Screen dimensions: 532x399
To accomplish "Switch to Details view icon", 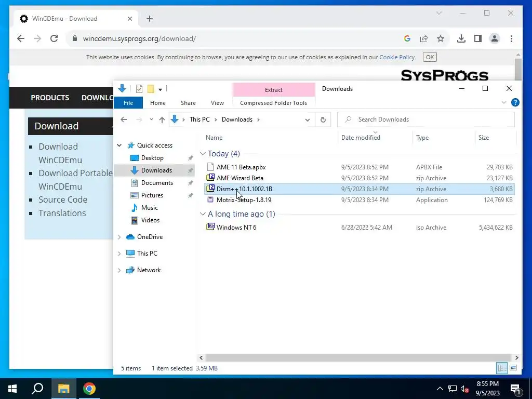I will pos(502,368).
